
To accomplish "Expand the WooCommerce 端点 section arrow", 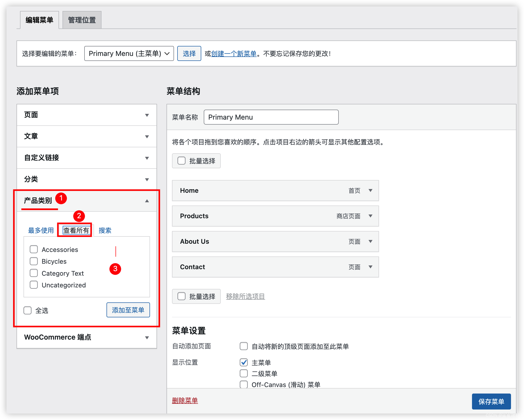I will point(147,338).
